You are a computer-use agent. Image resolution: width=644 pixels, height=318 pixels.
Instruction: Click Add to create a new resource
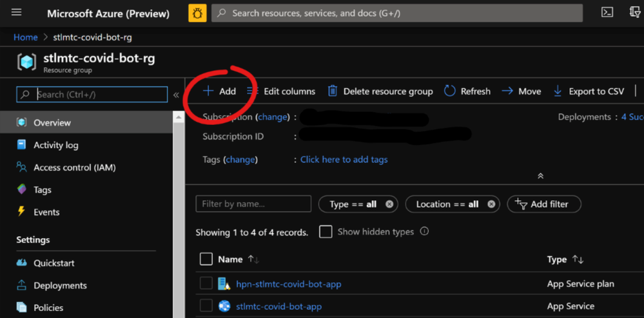tap(220, 91)
